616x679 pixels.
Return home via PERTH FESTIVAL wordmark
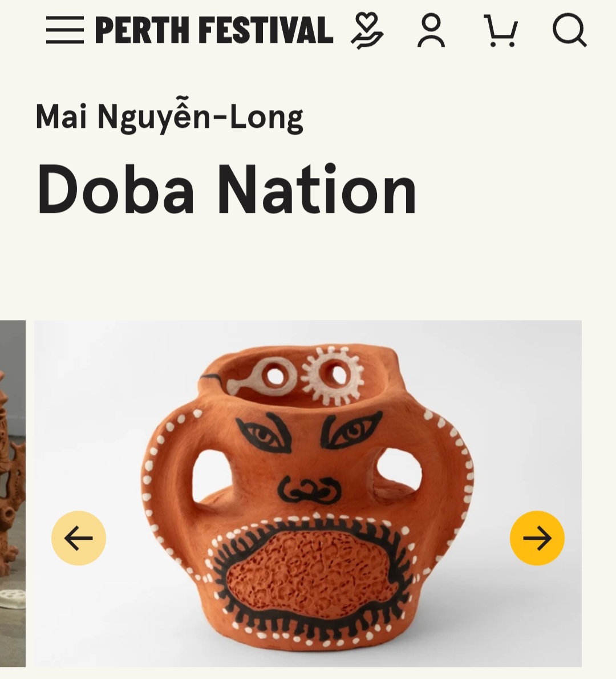tap(214, 30)
